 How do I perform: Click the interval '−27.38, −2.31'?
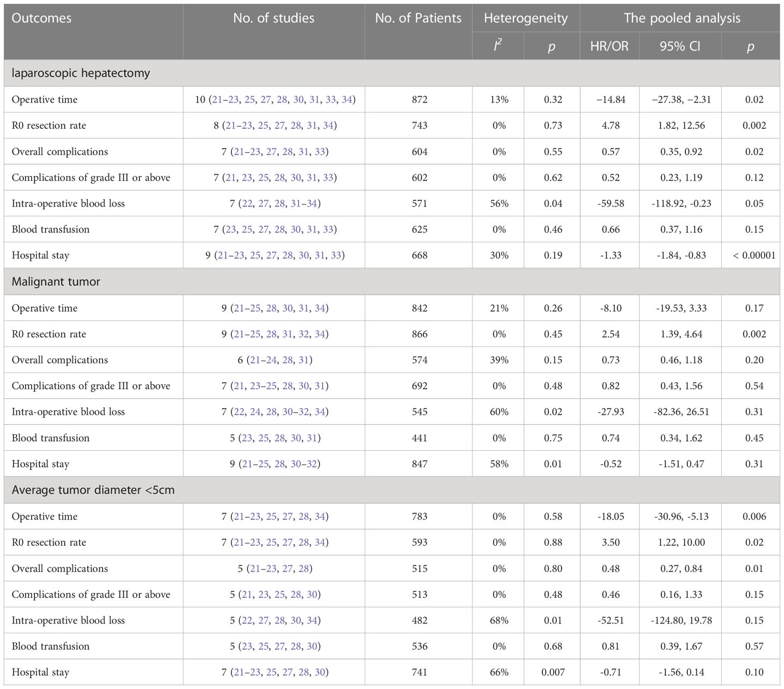(681, 99)
